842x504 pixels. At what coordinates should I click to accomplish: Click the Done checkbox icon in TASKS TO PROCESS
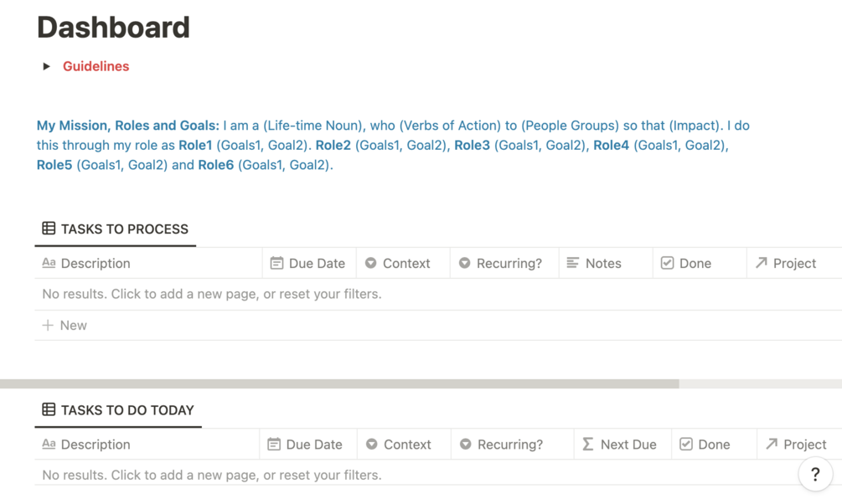[667, 263]
